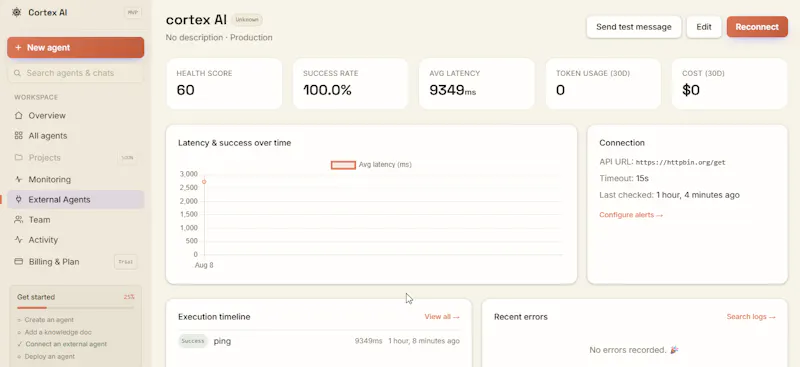Focus the Search agents & chats field
Screen dimensions: 800x367
tap(76, 73)
